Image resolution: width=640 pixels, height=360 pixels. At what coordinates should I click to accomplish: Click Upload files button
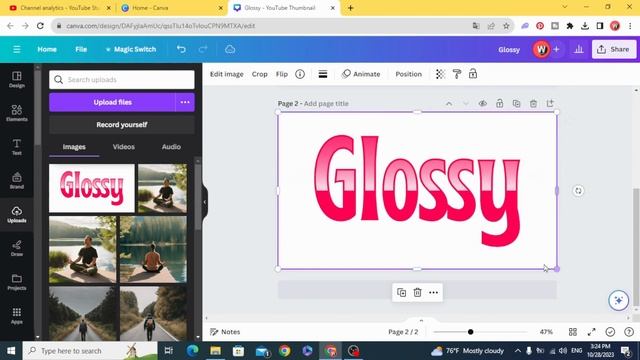[112, 102]
